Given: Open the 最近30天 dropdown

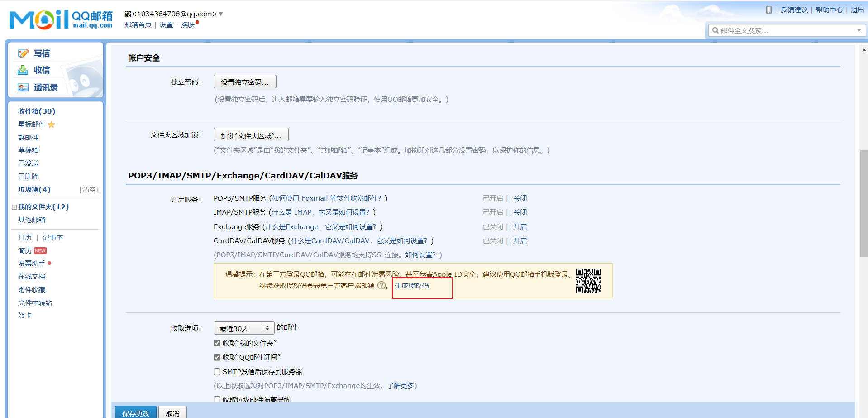Looking at the screenshot, I should 244,328.
